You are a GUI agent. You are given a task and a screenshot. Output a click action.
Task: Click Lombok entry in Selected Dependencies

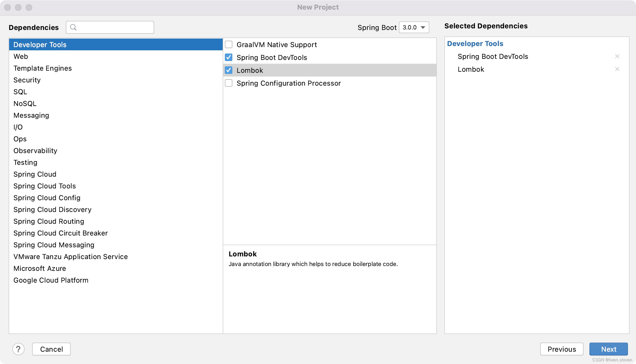(x=471, y=69)
